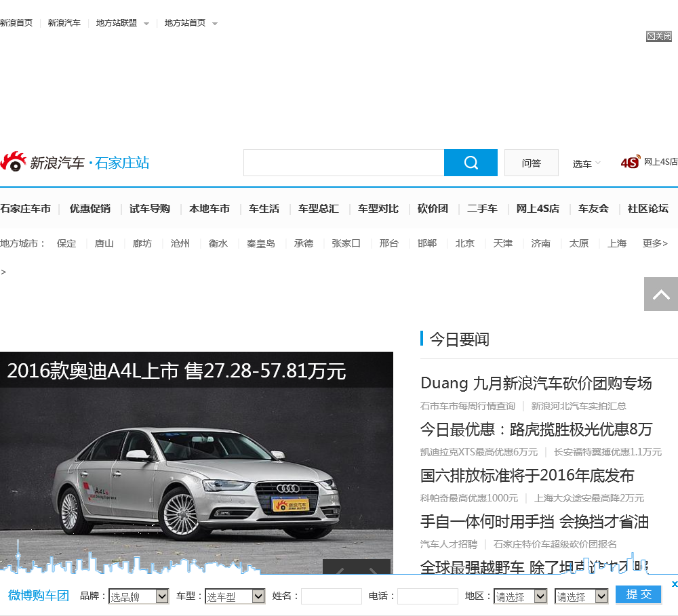Screen dimensions: 678x616
Task: Select city 沧州
Action: 180,243
